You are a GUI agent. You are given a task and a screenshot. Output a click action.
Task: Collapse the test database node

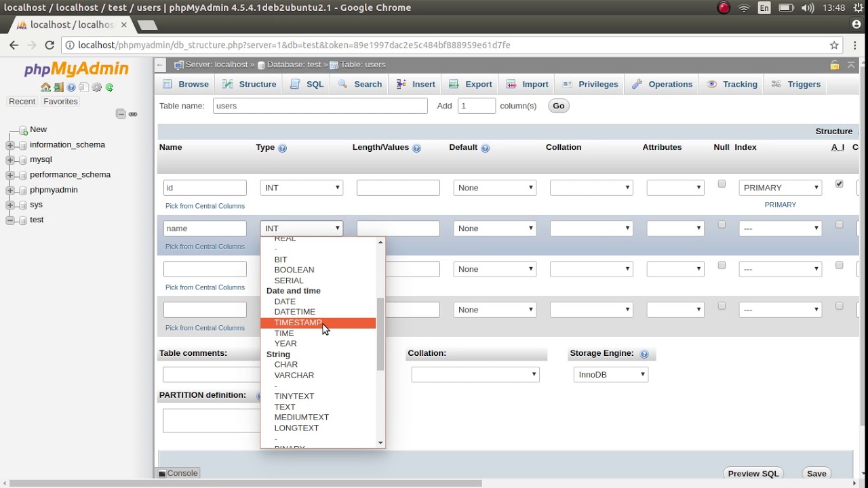10,220
